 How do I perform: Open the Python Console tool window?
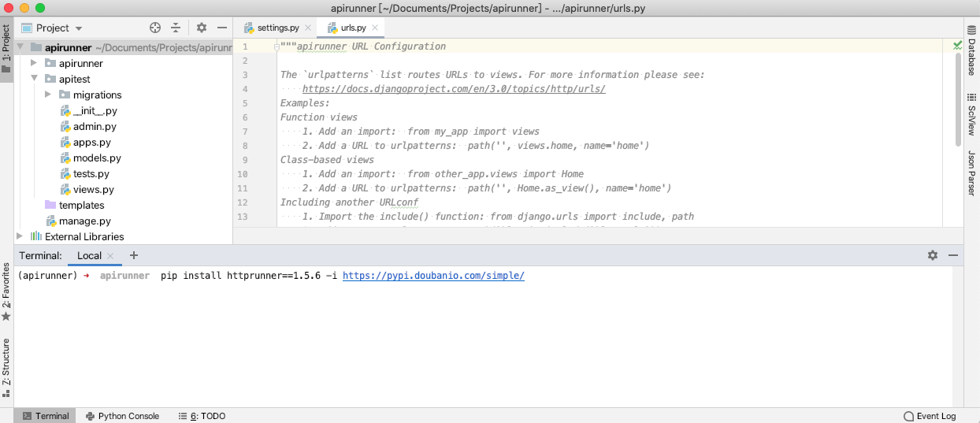click(122, 416)
